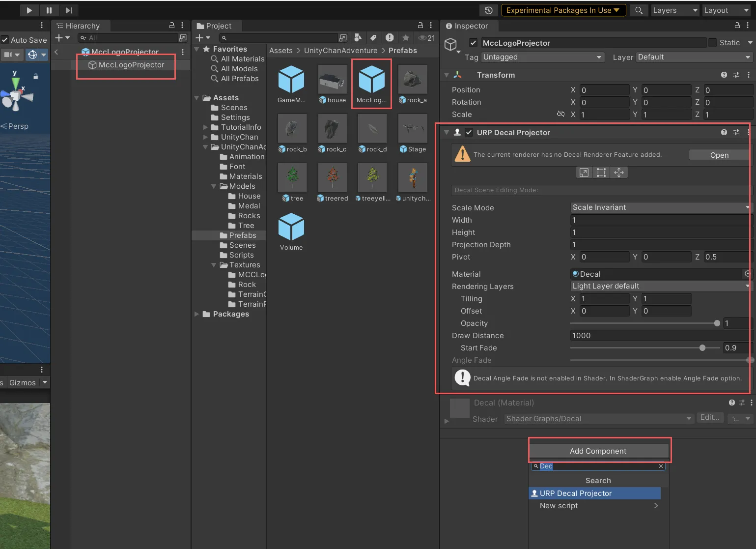Click the decal crop edit mode icon
The image size is (756, 549).
click(601, 173)
